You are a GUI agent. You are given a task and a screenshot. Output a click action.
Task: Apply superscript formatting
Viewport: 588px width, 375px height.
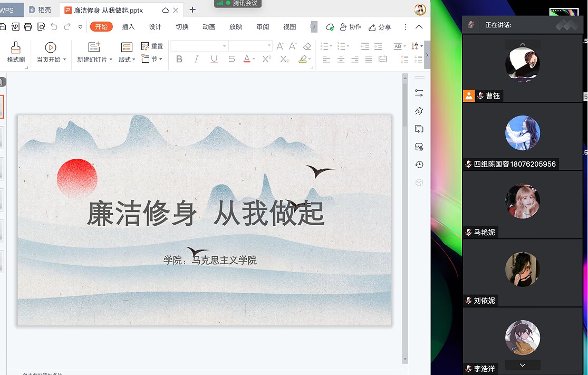pos(266,59)
